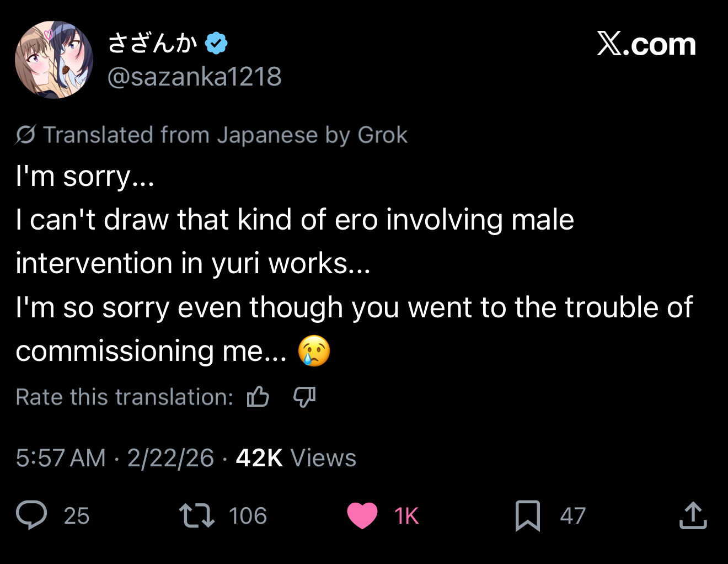Repost this tweet via retweet icon

point(197,515)
